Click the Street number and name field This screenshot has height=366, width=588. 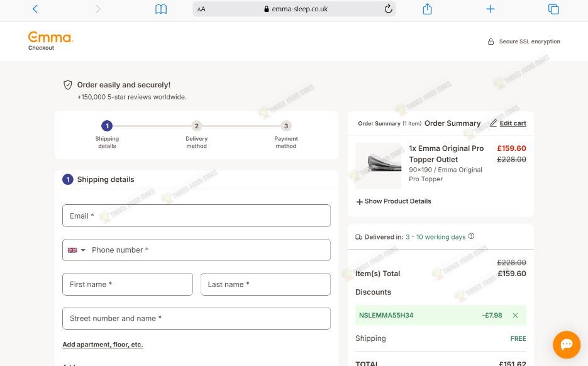click(x=196, y=318)
